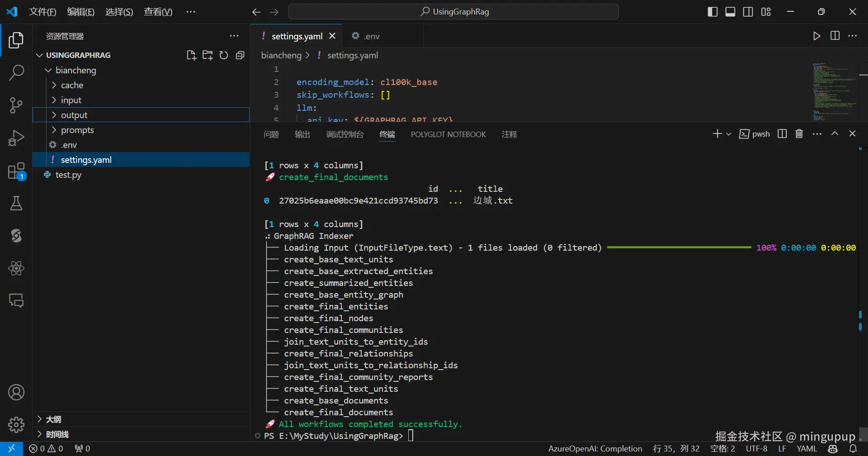The image size is (868, 456).
Task: Run the file with play icon
Action: 816,36
